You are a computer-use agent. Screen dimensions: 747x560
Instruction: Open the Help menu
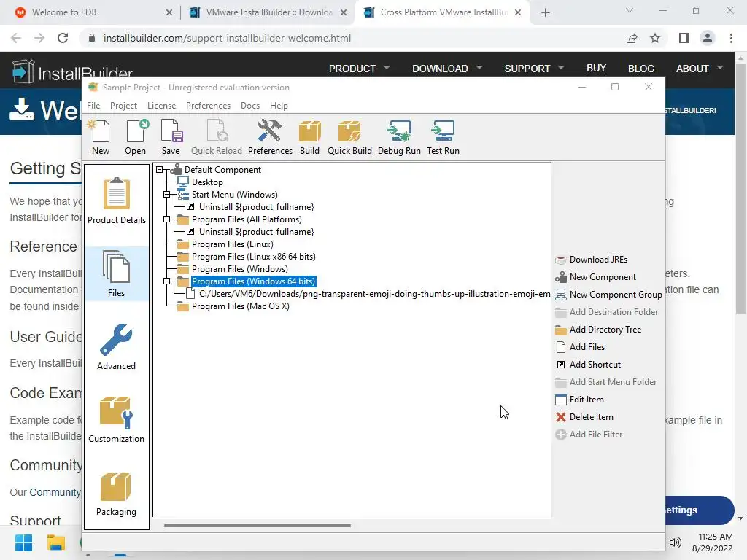279,106
